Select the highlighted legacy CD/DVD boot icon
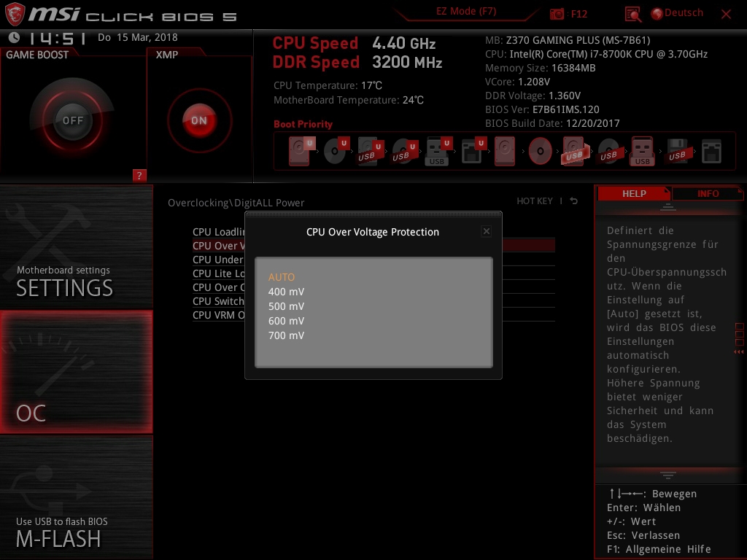The width and height of the screenshot is (747, 560). pyautogui.click(x=541, y=151)
